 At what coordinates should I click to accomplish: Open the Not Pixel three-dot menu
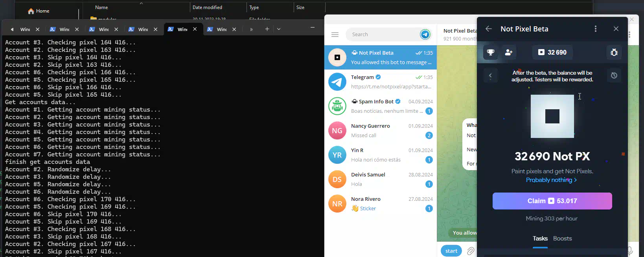click(595, 29)
